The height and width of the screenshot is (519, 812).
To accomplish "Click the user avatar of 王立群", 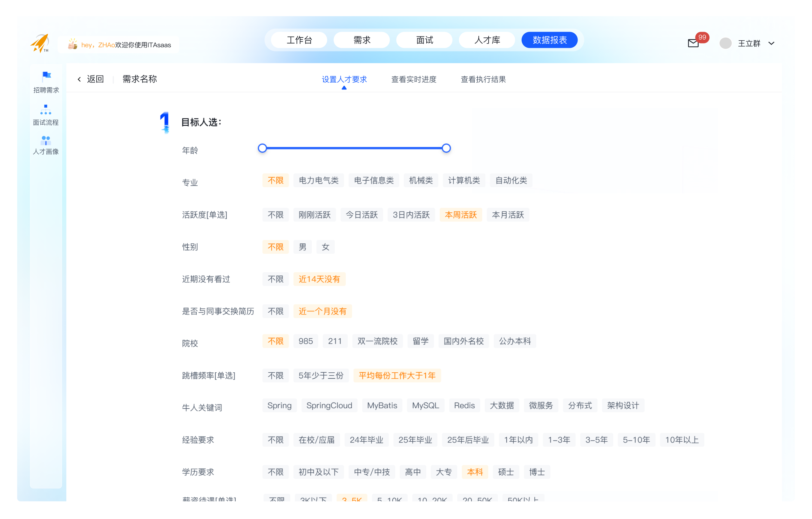I will click(725, 43).
